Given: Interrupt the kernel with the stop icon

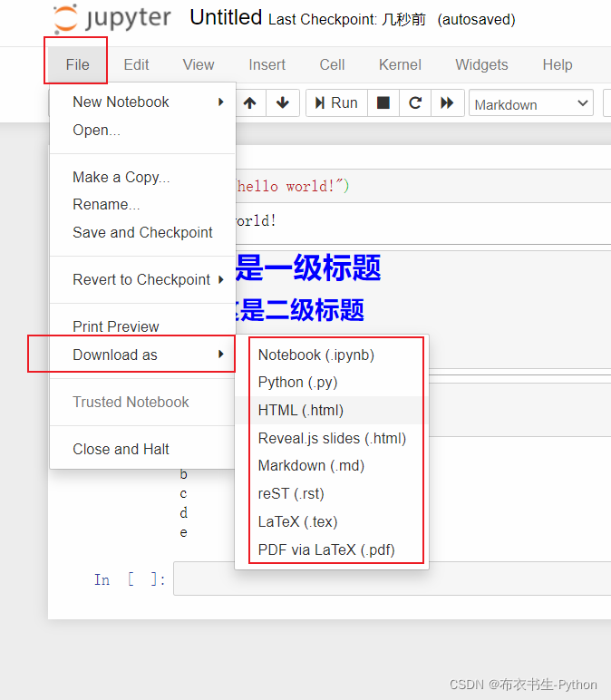Looking at the screenshot, I should [383, 103].
